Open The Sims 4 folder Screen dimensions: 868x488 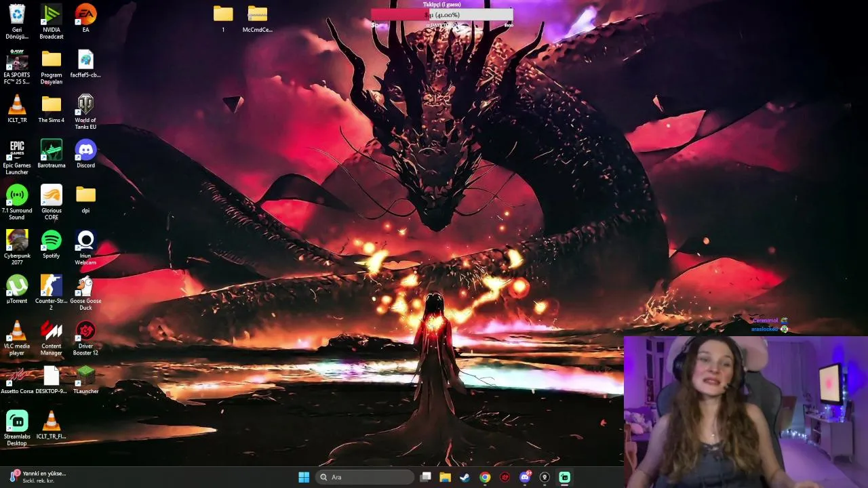(52, 108)
